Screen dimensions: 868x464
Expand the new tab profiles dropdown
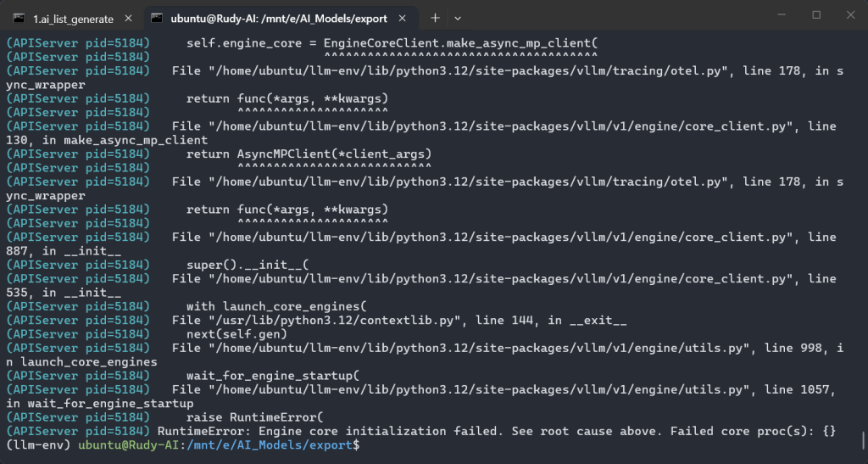click(458, 17)
